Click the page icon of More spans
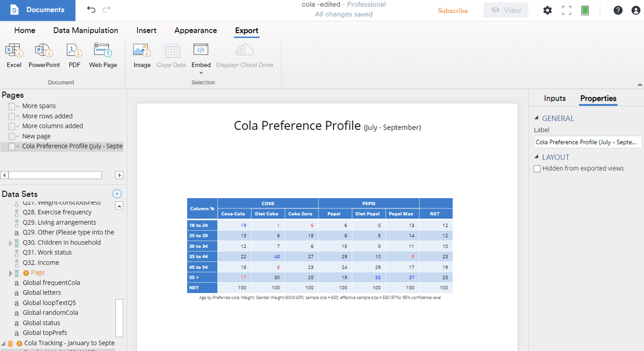The width and height of the screenshot is (644, 351). [12, 106]
